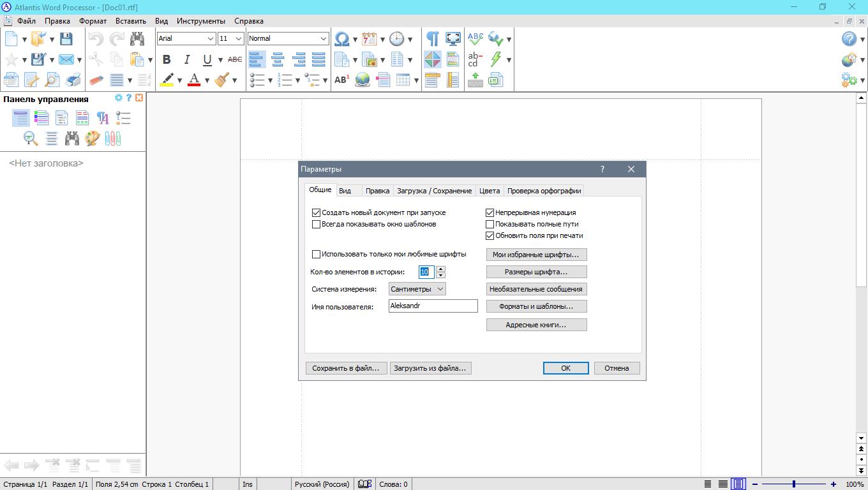
Task: Click the 'Необязательные сообщения' button
Action: pos(537,289)
